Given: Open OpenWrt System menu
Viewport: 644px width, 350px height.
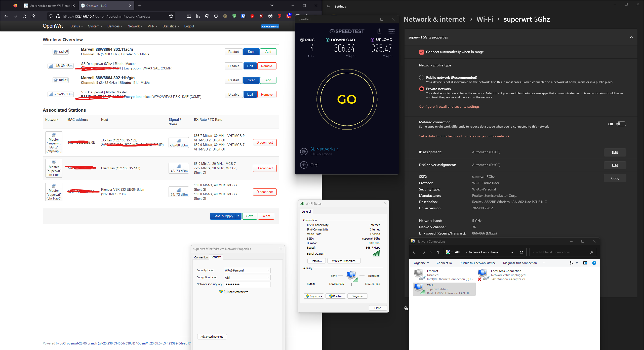Looking at the screenshot, I should click(95, 26).
